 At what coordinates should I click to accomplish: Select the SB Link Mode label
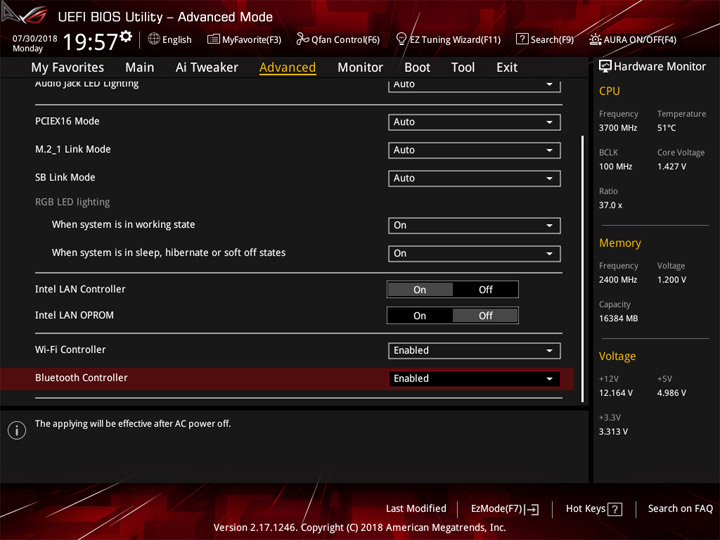pyautogui.click(x=65, y=178)
